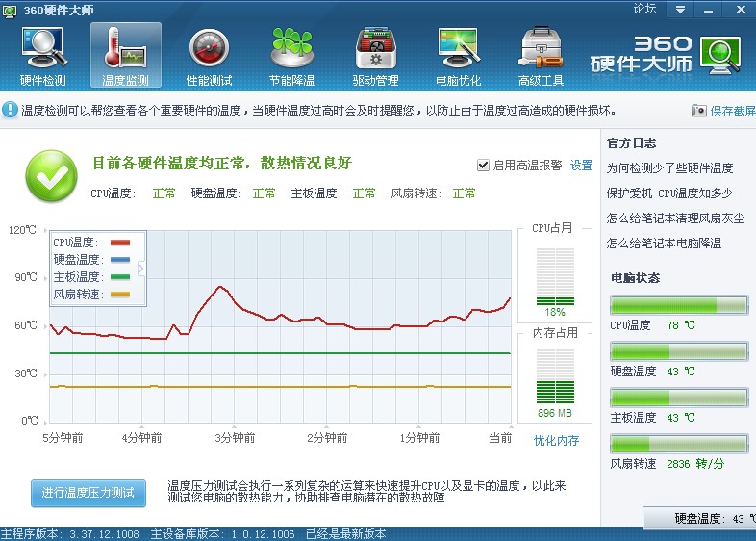Open the title bar dropdown menu arrow
The width and height of the screenshot is (756, 541).
tap(680, 10)
